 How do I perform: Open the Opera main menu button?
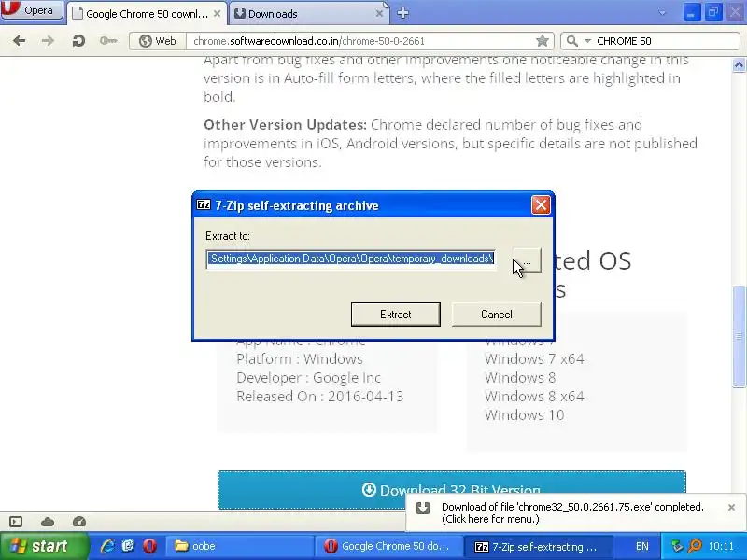click(32, 10)
